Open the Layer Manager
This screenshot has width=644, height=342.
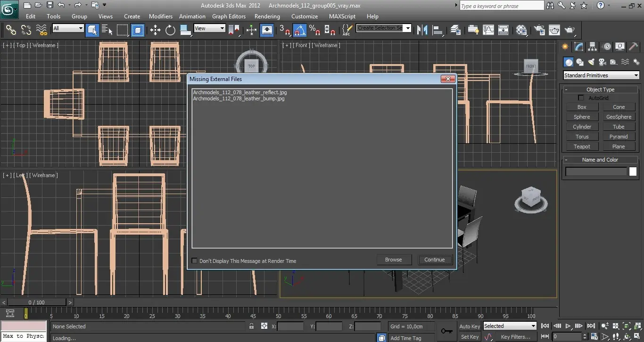pos(455,30)
